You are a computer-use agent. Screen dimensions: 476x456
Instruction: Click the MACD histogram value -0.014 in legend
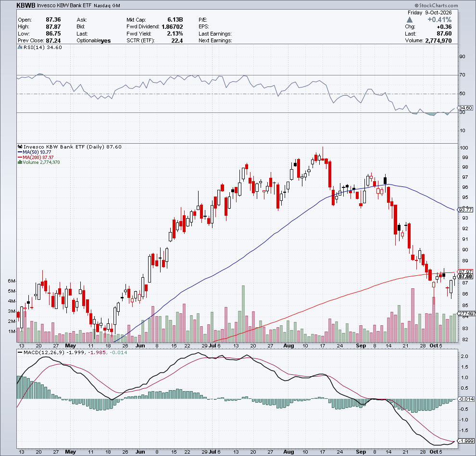click(118, 353)
